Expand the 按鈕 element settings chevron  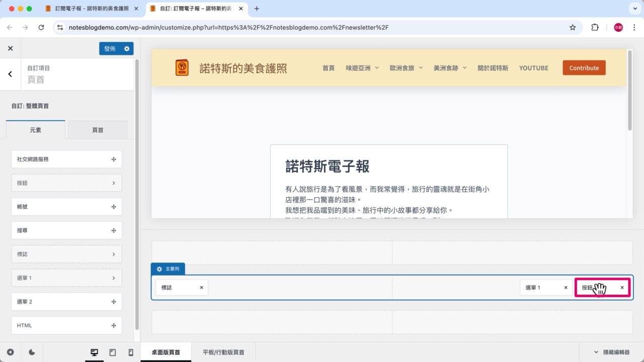click(114, 183)
